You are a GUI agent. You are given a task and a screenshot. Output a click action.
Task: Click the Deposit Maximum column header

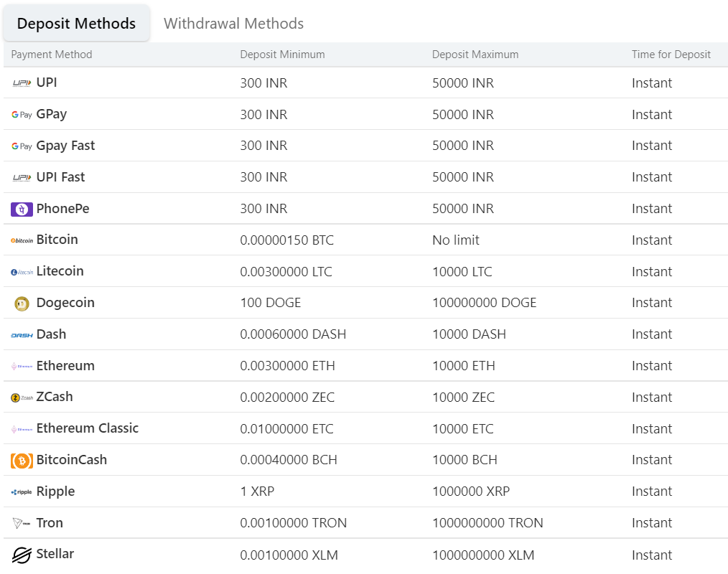point(475,55)
